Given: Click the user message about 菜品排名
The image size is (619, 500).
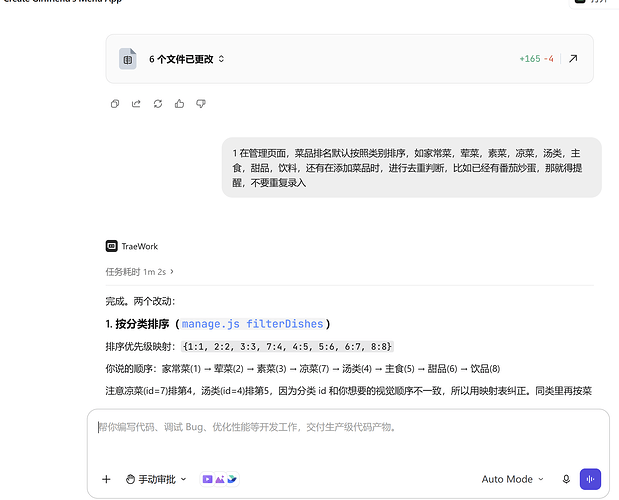Looking at the screenshot, I should (x=411, y=168).
